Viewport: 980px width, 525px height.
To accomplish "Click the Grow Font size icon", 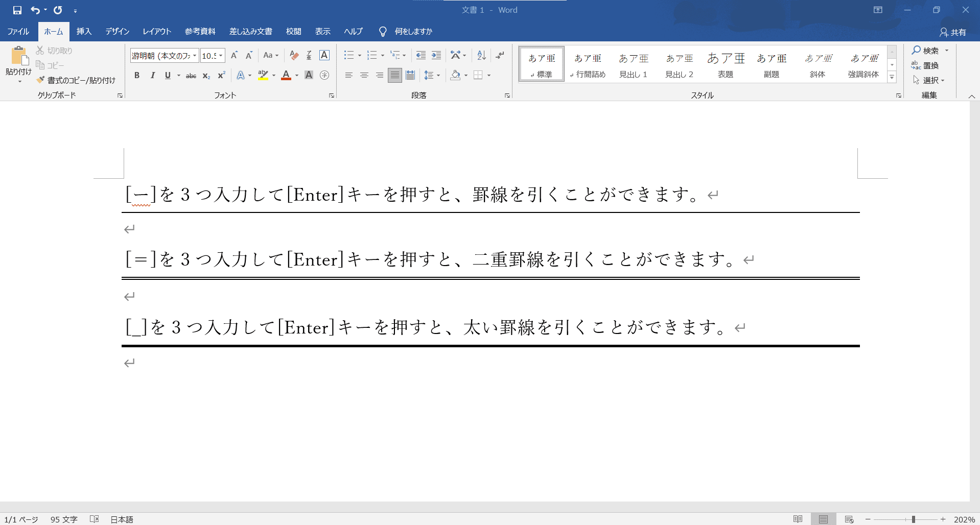I will coord(234,55).
